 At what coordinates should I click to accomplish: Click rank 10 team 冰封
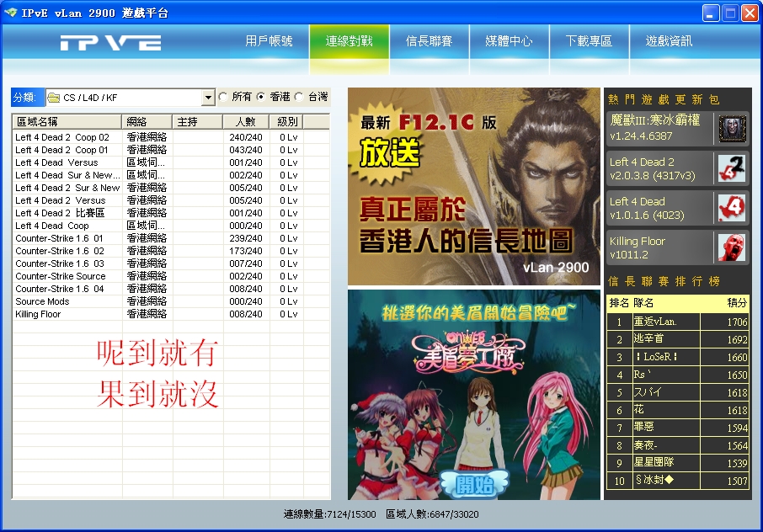click(x=654, y=481)
